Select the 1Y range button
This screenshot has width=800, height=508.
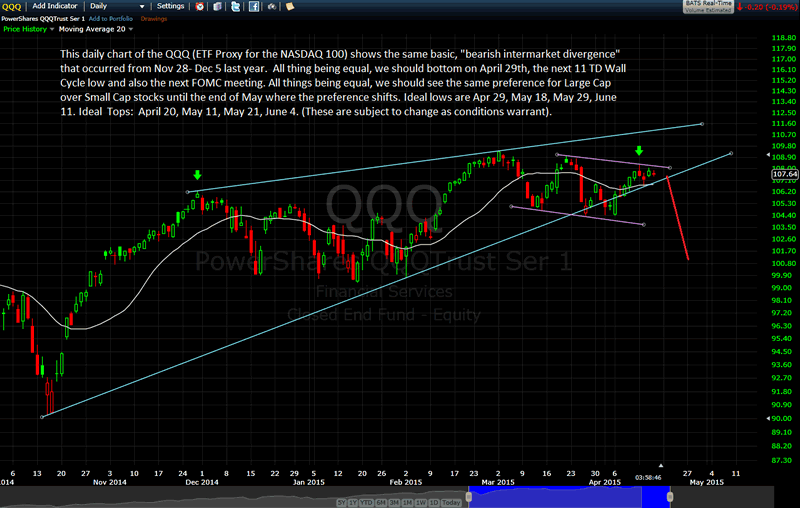(353, 503)
